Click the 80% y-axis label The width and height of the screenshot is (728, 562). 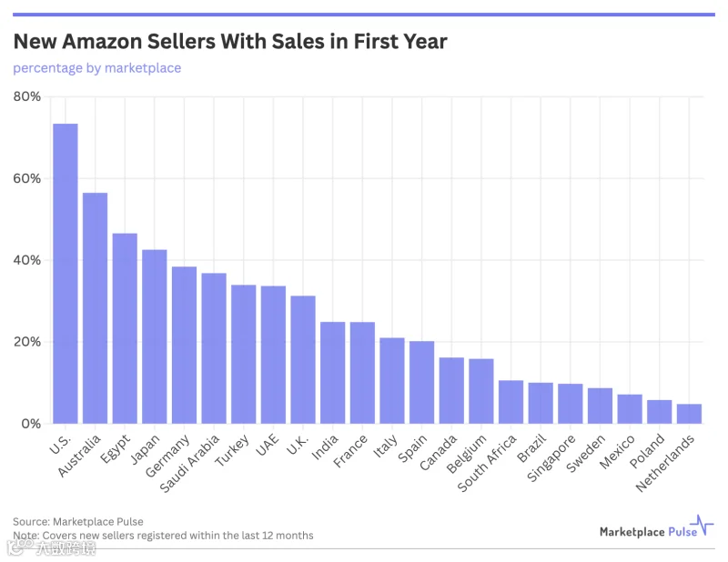coord(27,96)
